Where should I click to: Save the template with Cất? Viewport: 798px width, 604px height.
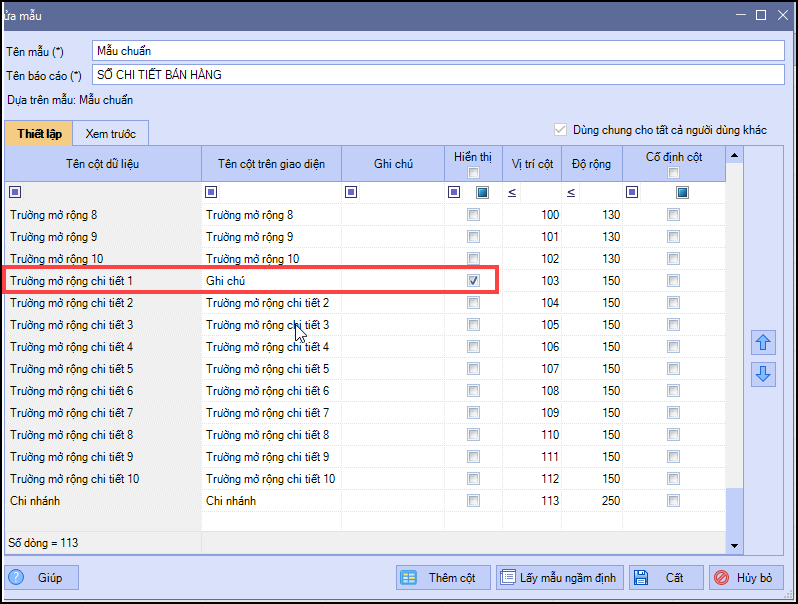665,577
